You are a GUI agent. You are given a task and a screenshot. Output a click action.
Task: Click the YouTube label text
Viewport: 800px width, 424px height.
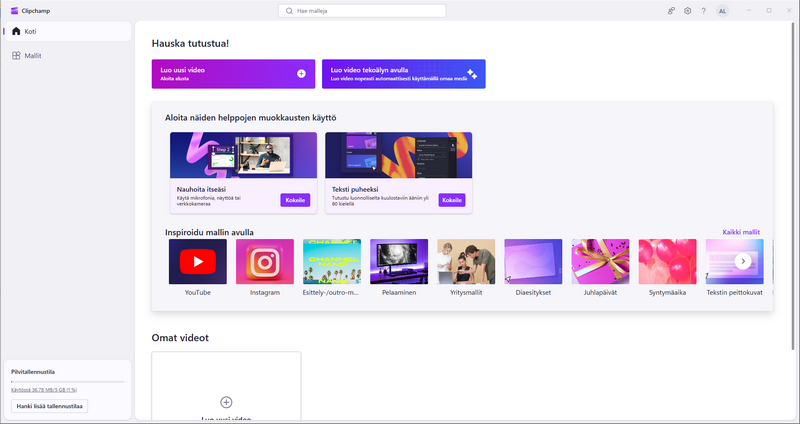tap(197, 293)
